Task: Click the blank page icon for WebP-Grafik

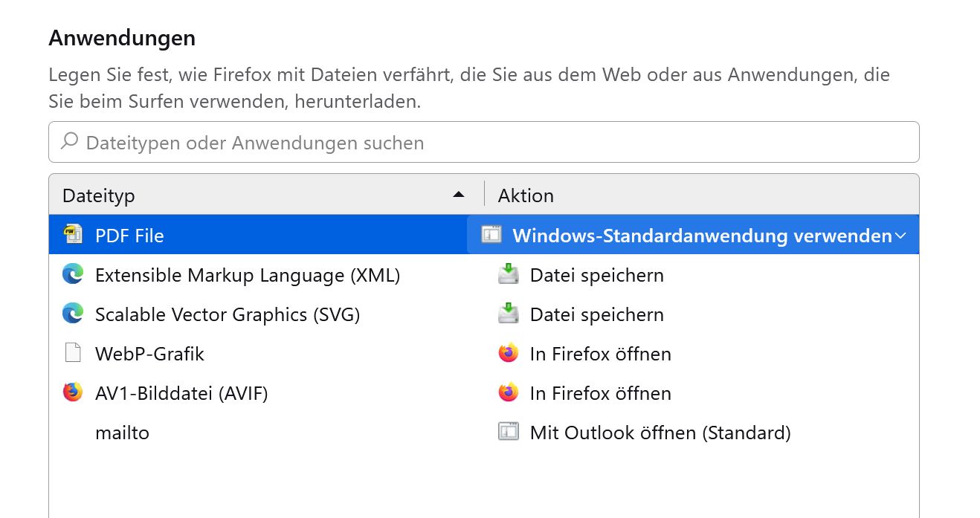Action: [73, 353]
